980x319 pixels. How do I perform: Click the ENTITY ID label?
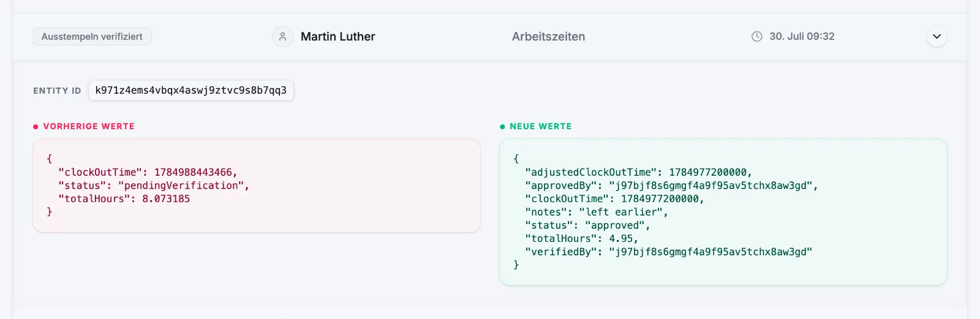coord(57,91)
